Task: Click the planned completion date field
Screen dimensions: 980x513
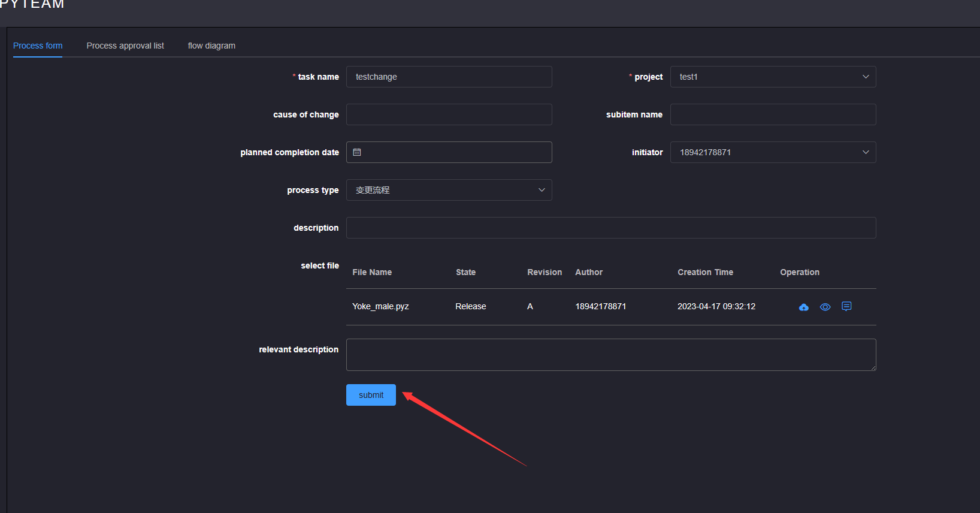Action: point(449,152)
